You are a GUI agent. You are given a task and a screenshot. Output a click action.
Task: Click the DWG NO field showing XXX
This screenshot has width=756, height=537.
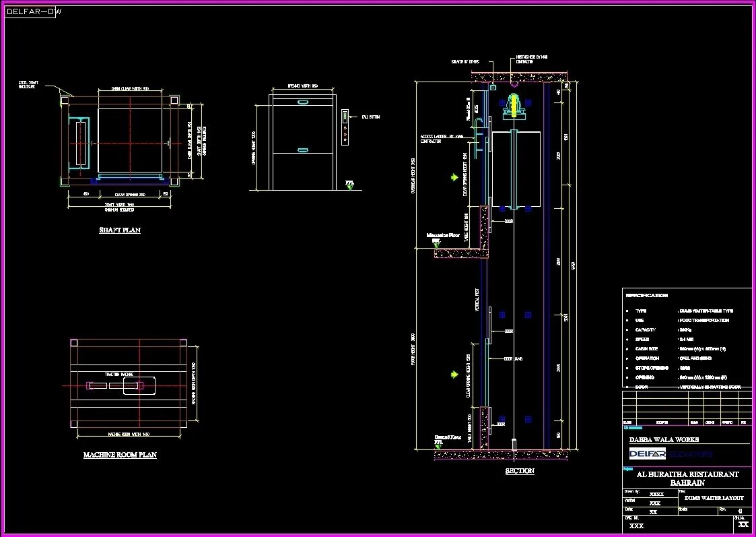[x=637, y=526]
